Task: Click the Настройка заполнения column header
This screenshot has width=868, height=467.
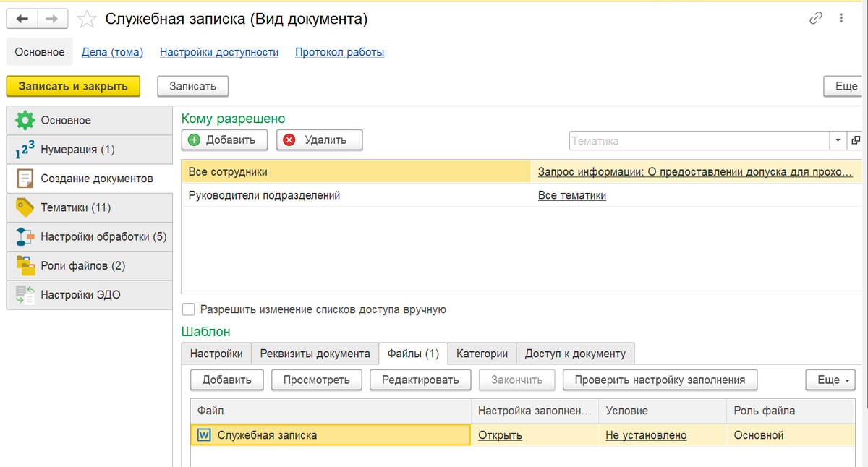Action: 535,411
